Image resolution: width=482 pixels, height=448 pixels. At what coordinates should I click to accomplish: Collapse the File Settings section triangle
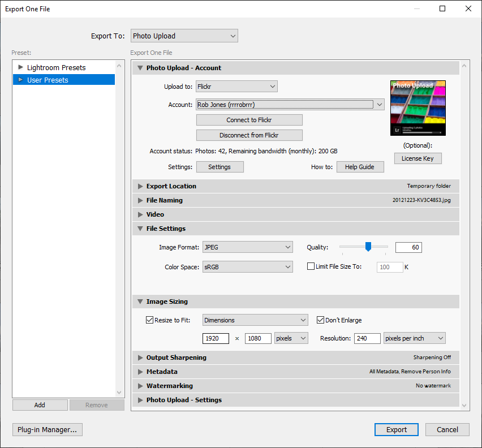pyautogui.click(x=140, y=229)
